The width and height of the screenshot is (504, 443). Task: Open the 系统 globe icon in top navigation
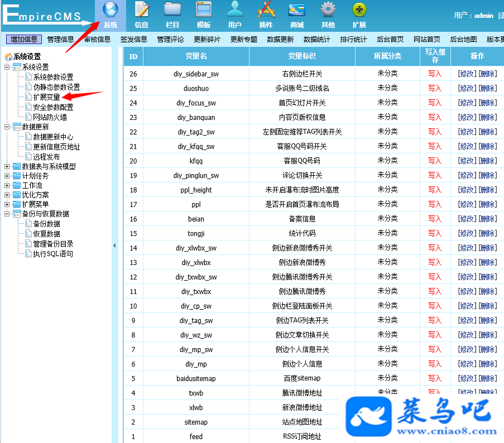pyautogui.click(x=111, y=9)
